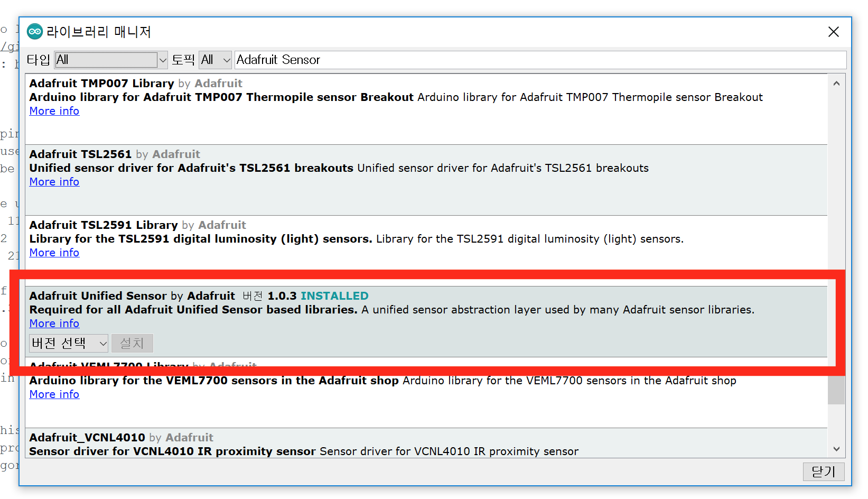Select the Adafruit TSL2591 Library title
The height and width of the screenshot is (499, 868).
(x=104, y=225)
